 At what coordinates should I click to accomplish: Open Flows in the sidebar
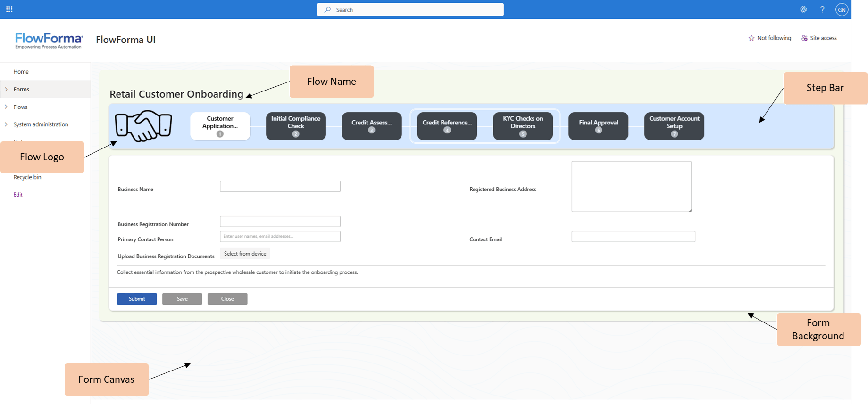click(20, 107)
